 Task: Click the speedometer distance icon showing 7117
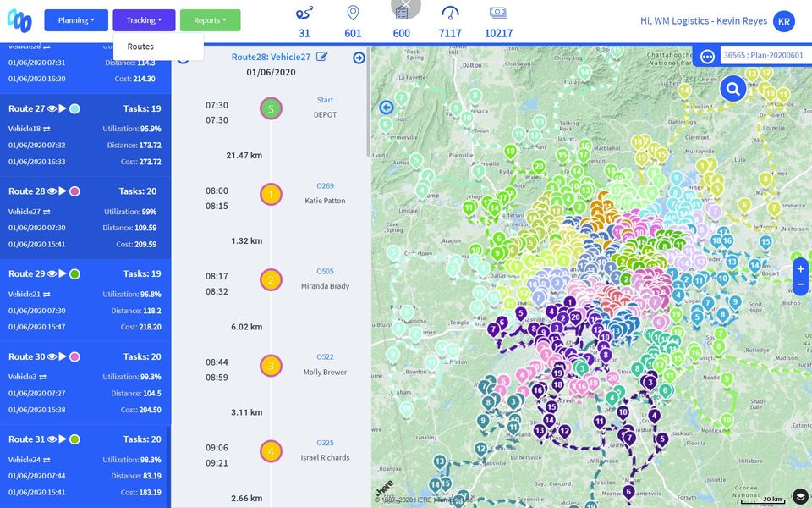[450, 13]
